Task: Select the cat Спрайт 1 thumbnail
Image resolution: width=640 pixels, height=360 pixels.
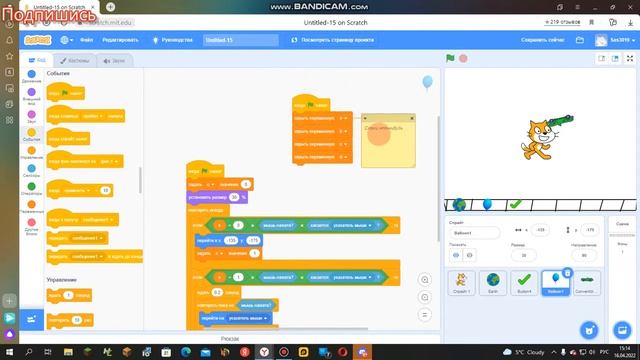Action: click(462, 283)
